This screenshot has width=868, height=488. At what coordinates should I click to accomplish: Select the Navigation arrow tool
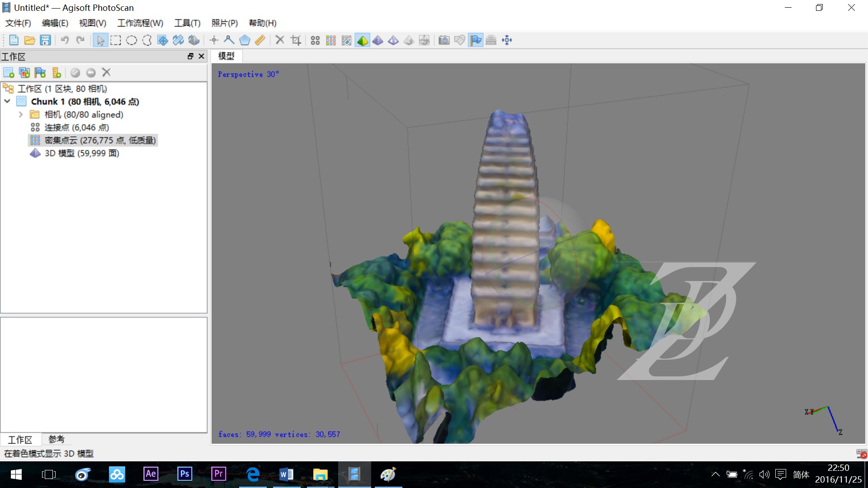click(100, 40)
